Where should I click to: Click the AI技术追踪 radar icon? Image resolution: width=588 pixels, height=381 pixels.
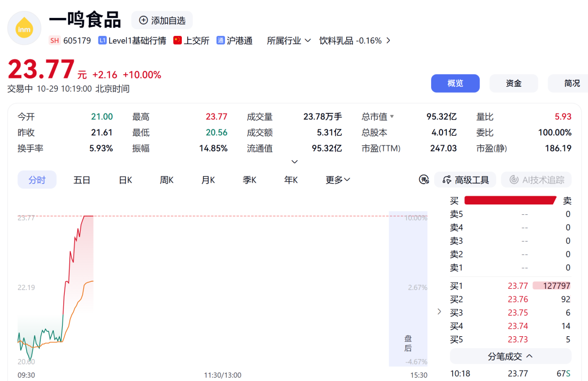514,180
